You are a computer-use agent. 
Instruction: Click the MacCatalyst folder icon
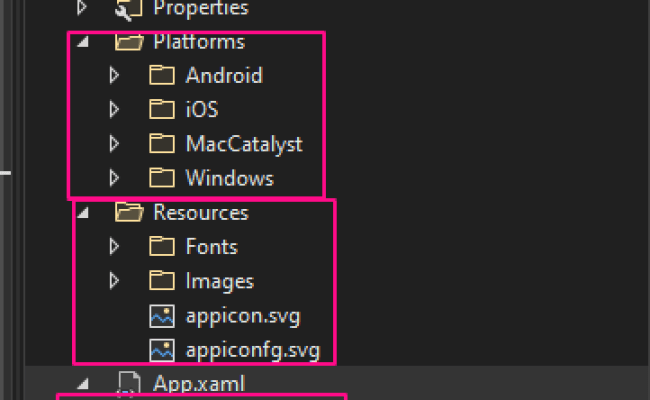click(x=162, y=143)
